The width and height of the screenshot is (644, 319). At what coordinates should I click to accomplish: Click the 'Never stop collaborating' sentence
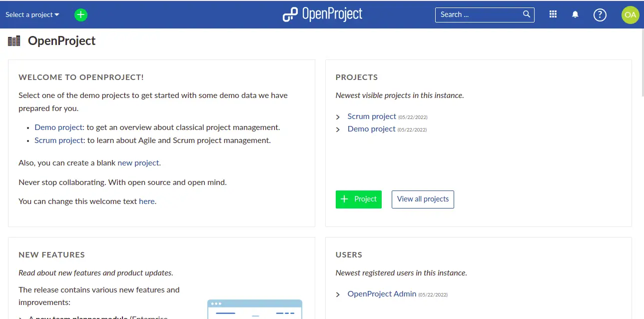point(122,182)
